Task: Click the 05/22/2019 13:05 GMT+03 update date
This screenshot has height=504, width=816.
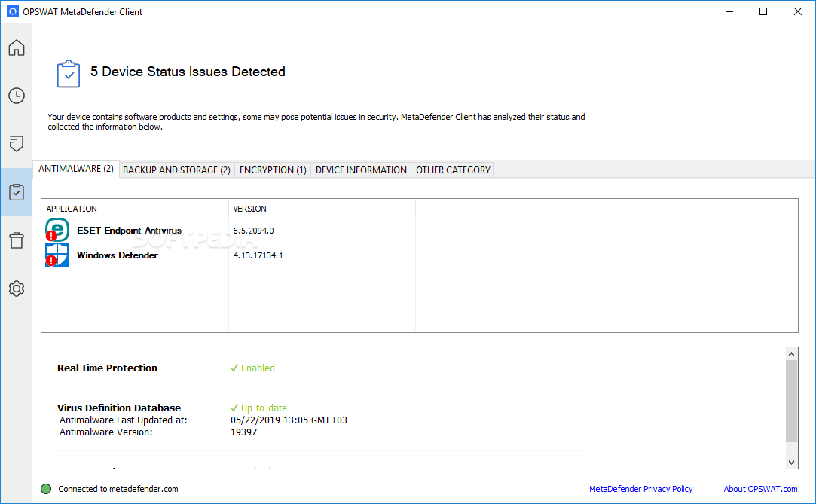Action: (289, 420)
